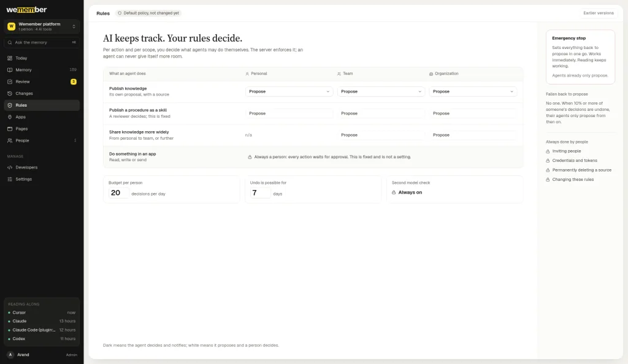Click the Personal column person icon
This screenshot has width=628, height=364.
[x=247, y=74]
